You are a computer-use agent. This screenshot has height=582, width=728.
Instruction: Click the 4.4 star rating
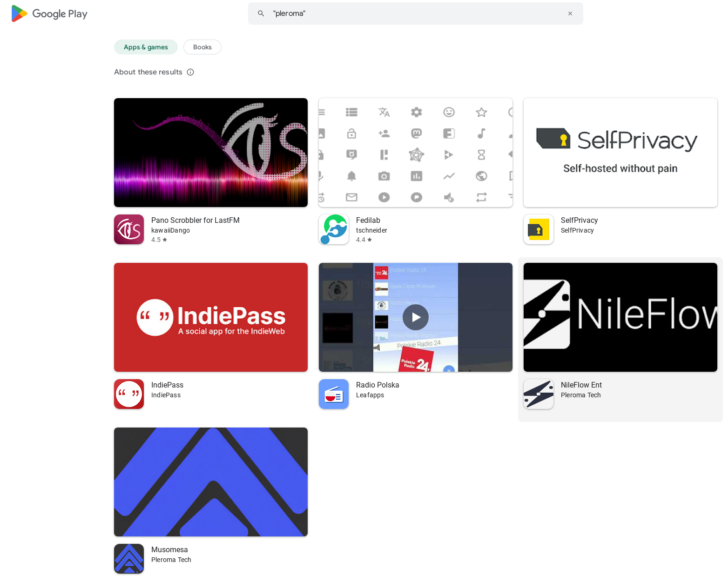[364, 240]
